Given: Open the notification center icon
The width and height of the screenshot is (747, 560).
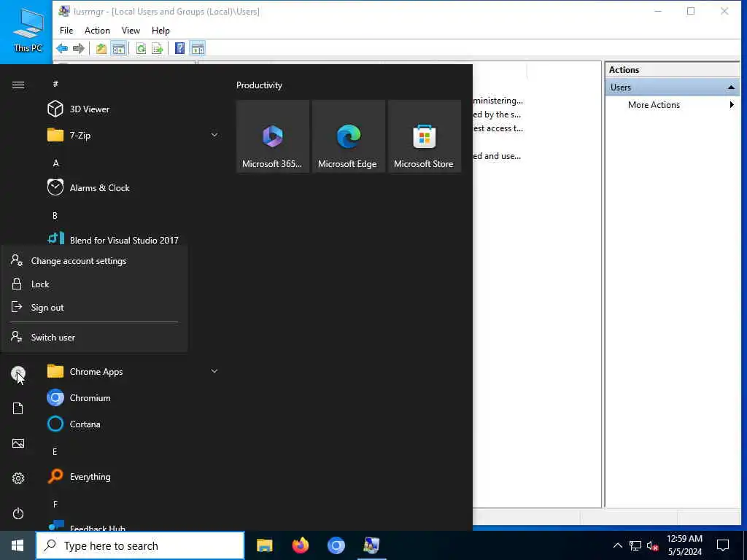Looking at the screenshot, I should pyautogui.click(x=723, y=545).
